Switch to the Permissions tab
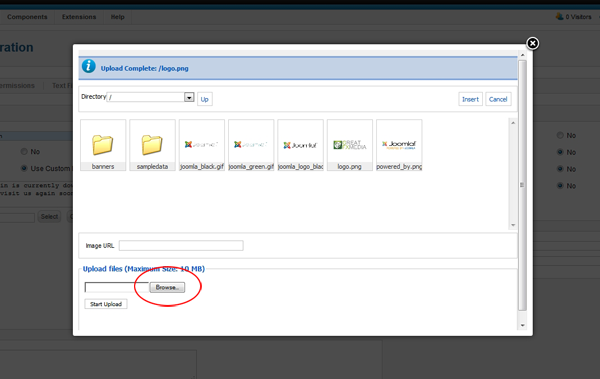 [17, 85]
